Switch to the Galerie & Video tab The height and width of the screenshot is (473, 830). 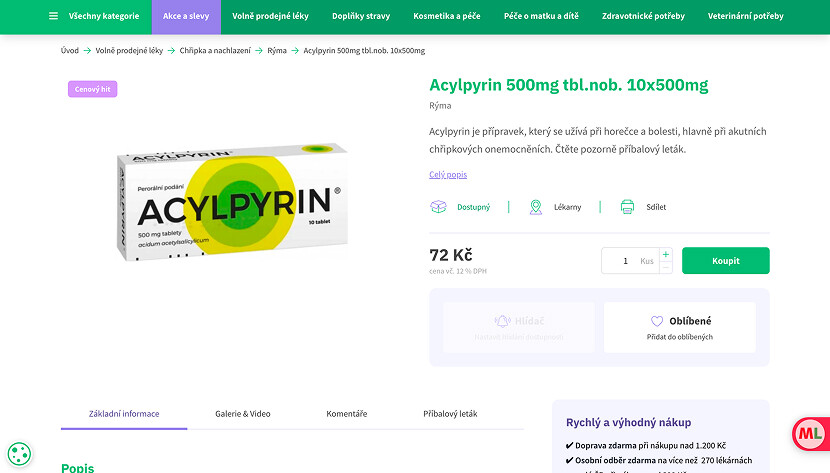[243, 413]
